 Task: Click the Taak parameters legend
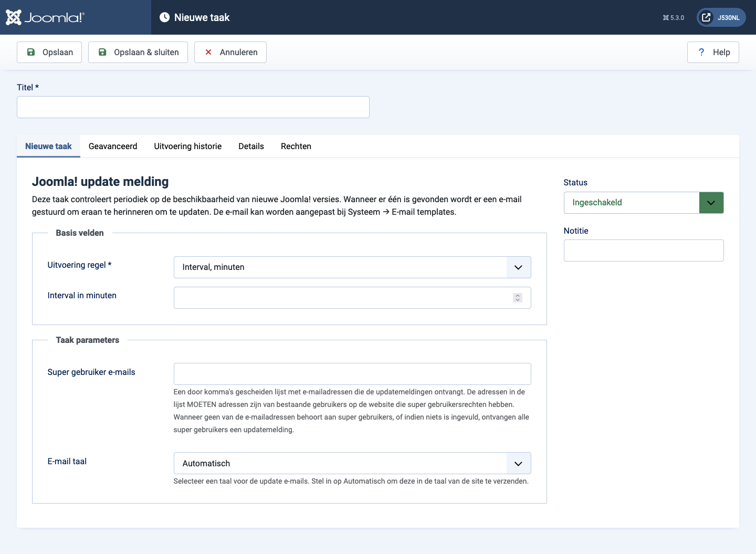(x=88, y=340)
